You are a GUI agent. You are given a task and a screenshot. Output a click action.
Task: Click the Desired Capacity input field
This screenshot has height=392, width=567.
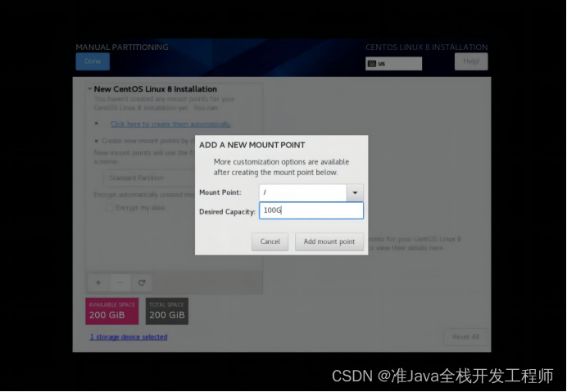click(x=311, y=210)
